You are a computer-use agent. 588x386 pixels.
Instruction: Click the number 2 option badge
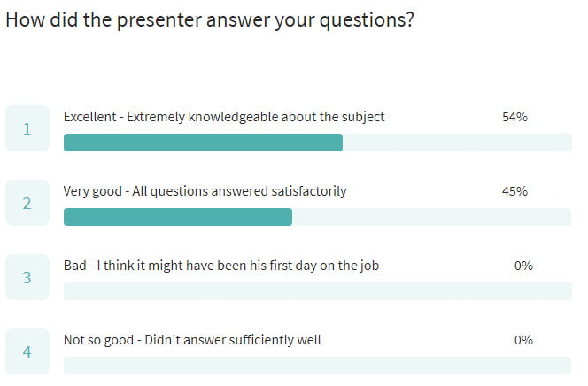[27, 203]
